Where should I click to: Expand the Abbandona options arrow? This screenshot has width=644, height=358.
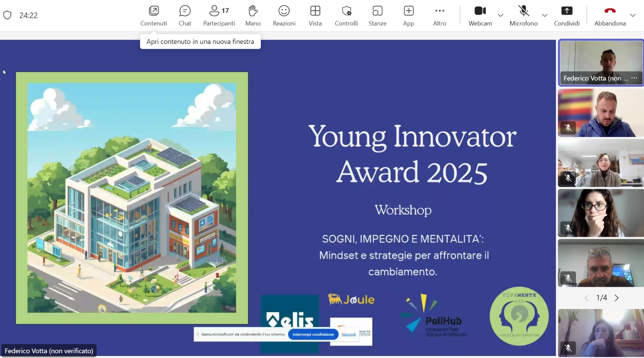click(x=633, y=15)
